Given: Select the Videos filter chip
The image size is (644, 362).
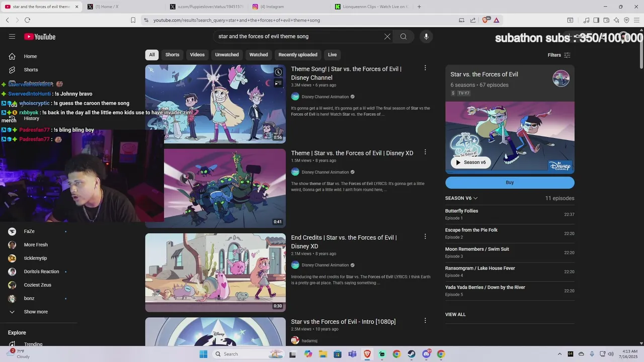Looking at the screenshot, I should click(x=197, y=55).
